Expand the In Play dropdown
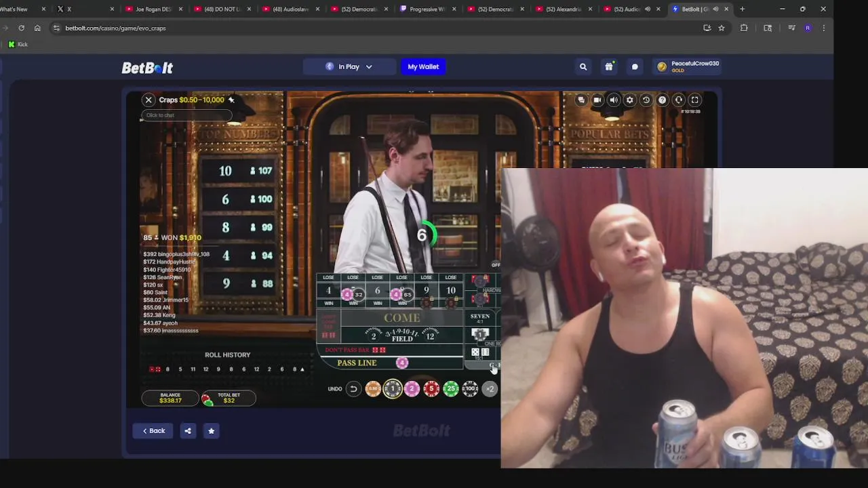The width and height of the screenshot is (868, 488). [349, 66]
